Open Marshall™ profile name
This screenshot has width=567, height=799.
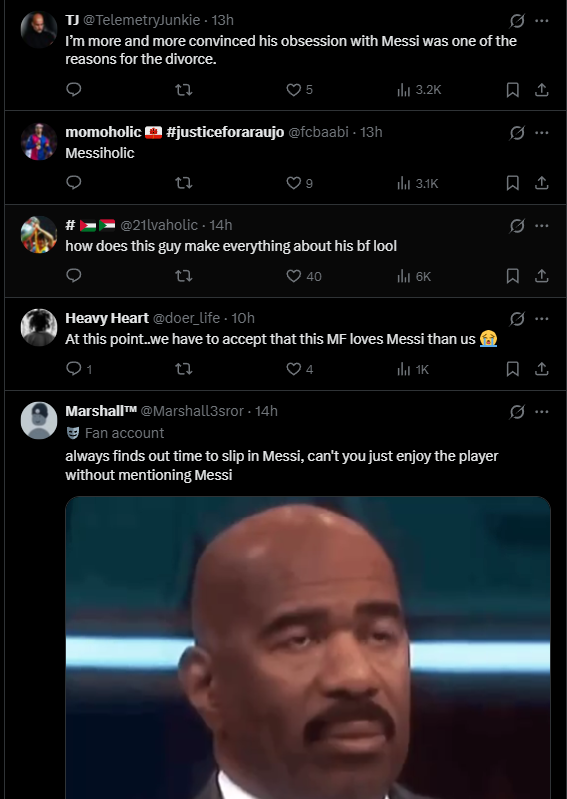pos(101,411)
